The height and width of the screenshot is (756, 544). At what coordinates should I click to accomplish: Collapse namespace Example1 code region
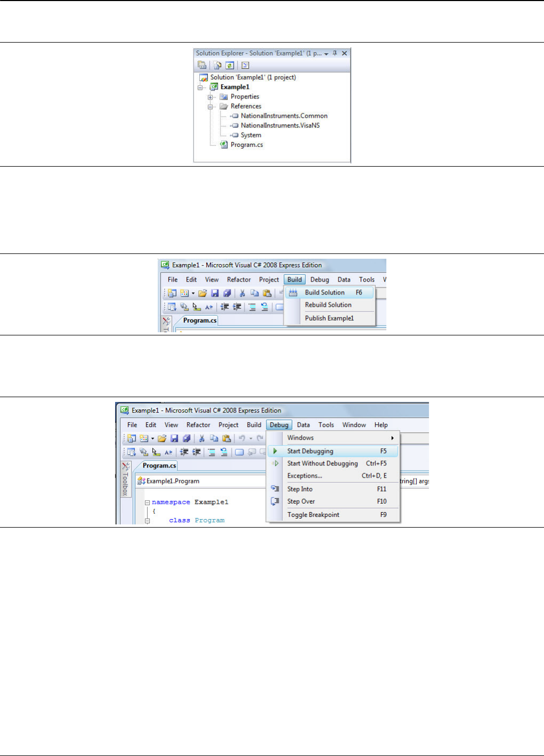(x=148, y=503)
